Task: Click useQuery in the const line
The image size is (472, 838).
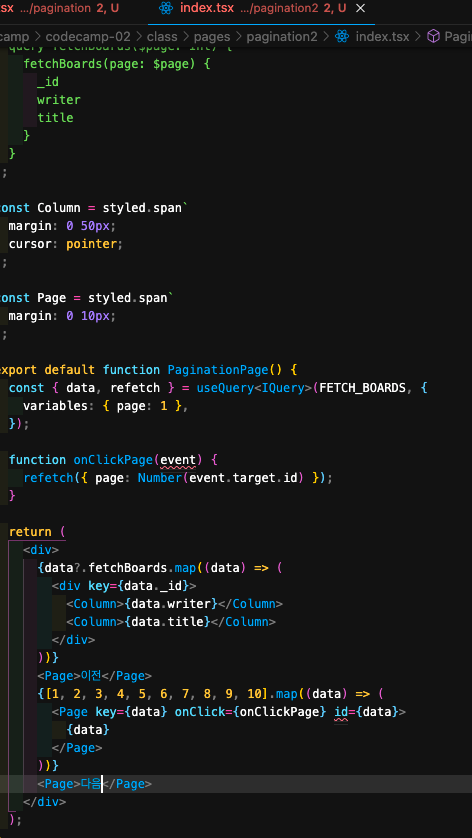Action: 225,388
